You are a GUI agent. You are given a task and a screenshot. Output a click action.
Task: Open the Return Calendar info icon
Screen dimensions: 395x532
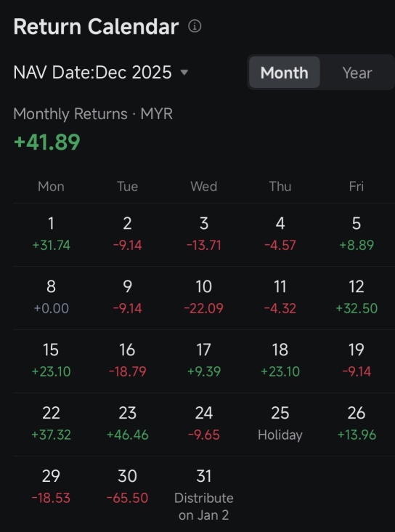point(195,26)
